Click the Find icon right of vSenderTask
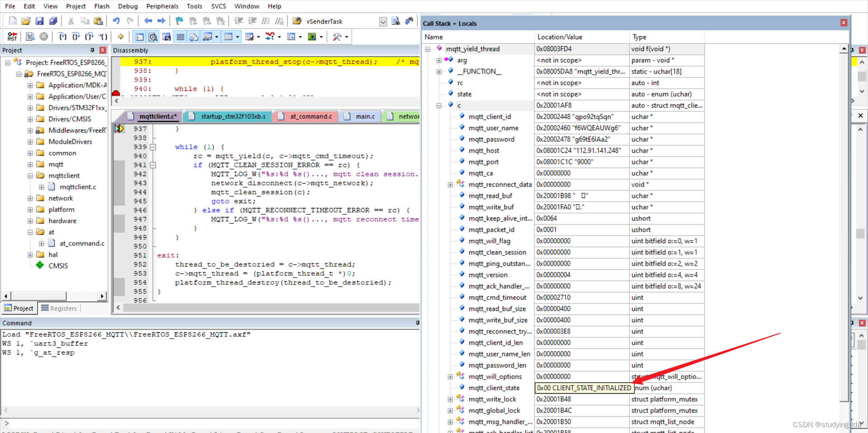868x433 pixels. [x=396, y=21]
